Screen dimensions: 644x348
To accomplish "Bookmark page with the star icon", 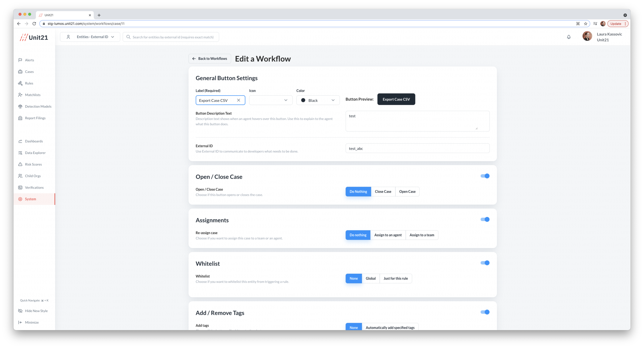I will (586, 24).
